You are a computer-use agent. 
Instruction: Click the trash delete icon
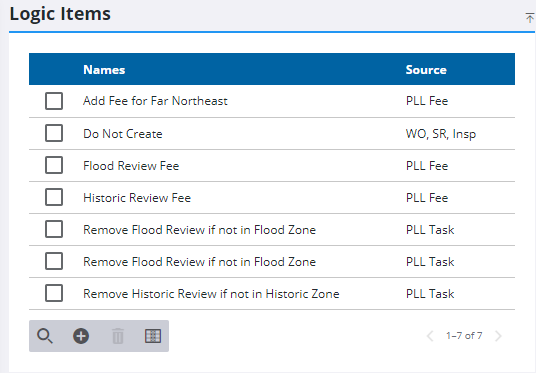118,336
